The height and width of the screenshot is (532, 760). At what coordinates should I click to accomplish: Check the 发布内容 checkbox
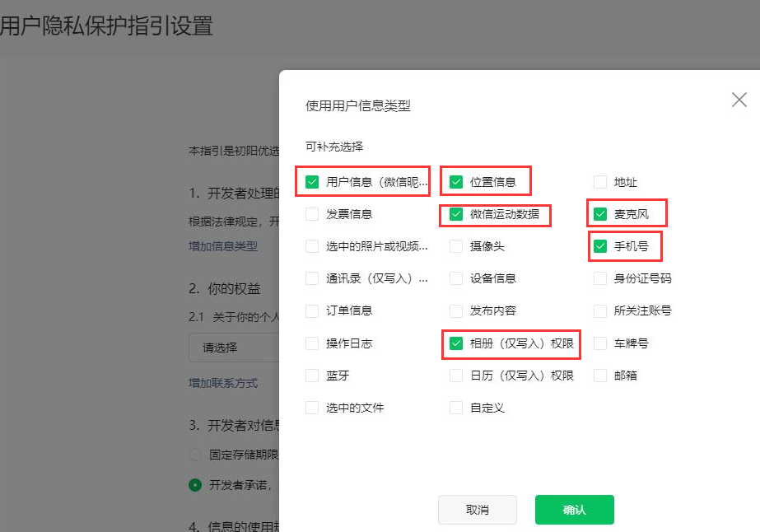pyautogui.click(x=456, y=310)
